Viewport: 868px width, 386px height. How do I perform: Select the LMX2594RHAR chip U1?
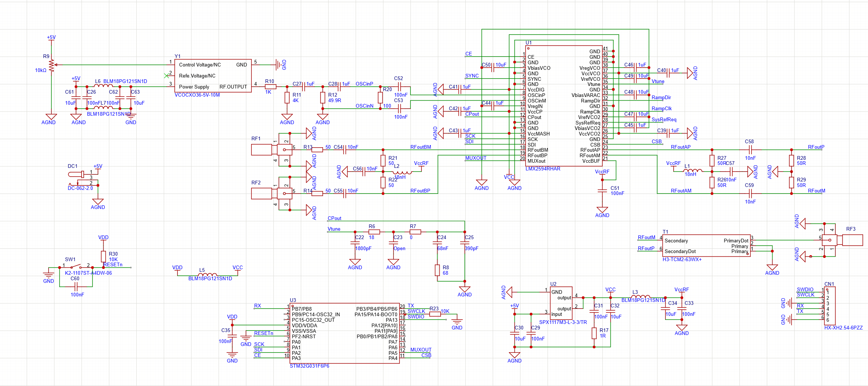tap(564, 106)
